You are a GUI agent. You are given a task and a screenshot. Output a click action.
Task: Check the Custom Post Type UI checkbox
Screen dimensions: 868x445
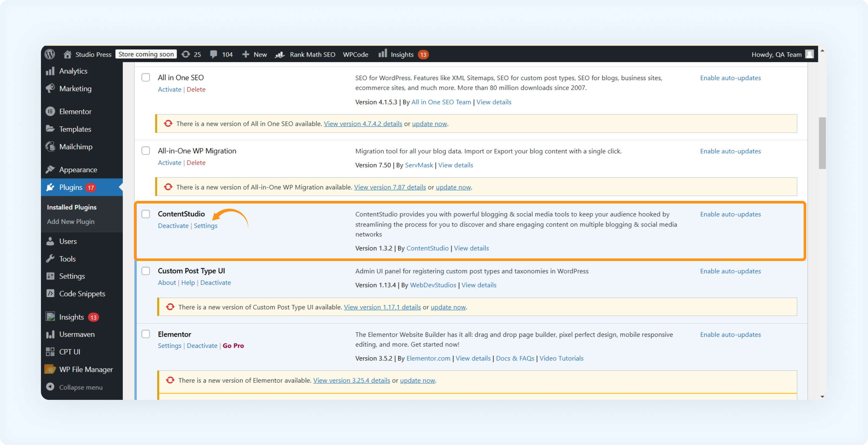(x=146, y=271)
